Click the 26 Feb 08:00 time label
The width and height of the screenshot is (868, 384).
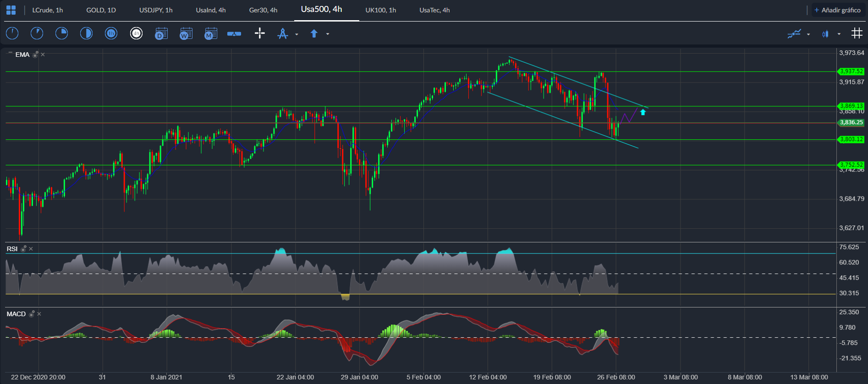coord(616,377)
